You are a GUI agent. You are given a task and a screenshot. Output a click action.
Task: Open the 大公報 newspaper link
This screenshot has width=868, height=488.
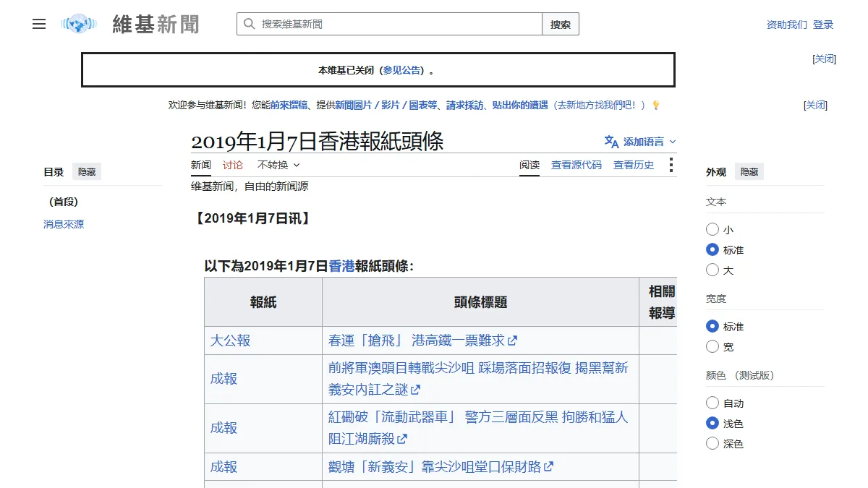click(230, 341)
